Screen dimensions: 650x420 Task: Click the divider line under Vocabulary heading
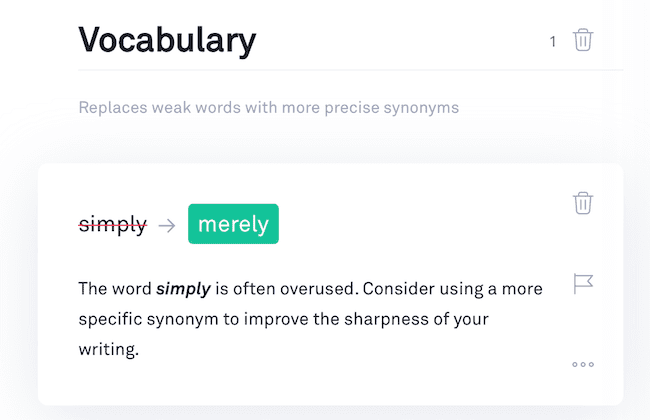(350, 70)
